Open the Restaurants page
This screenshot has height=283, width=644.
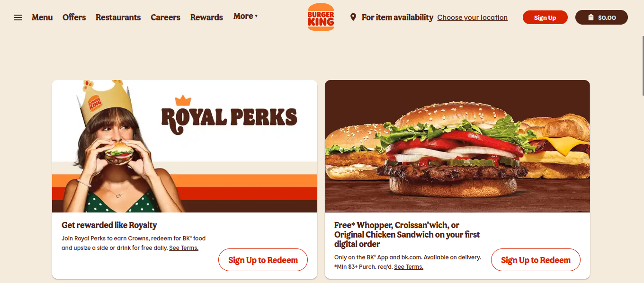(118, 18)
